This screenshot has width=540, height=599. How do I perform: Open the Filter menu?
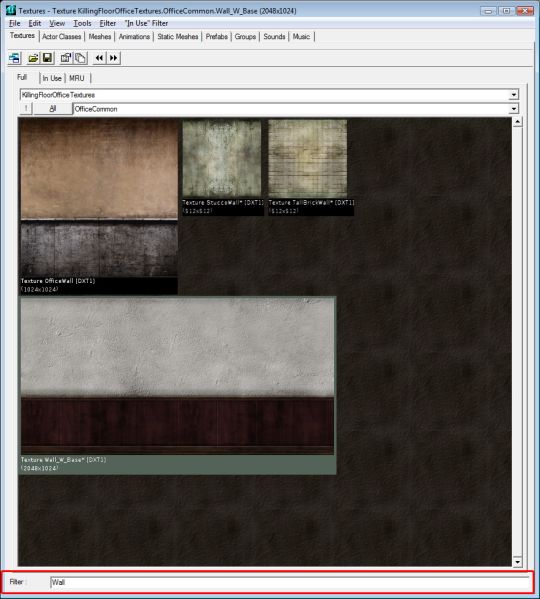pyautogui.click(x=108, y=23)
